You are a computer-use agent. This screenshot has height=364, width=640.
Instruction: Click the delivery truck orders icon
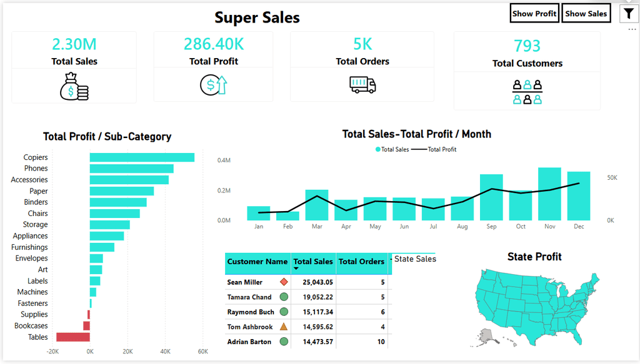pyautogui.click(x=362, y=85)
